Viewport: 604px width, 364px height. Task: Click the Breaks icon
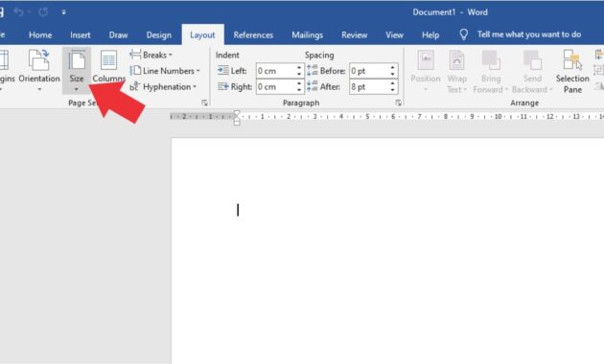(135, 55)
